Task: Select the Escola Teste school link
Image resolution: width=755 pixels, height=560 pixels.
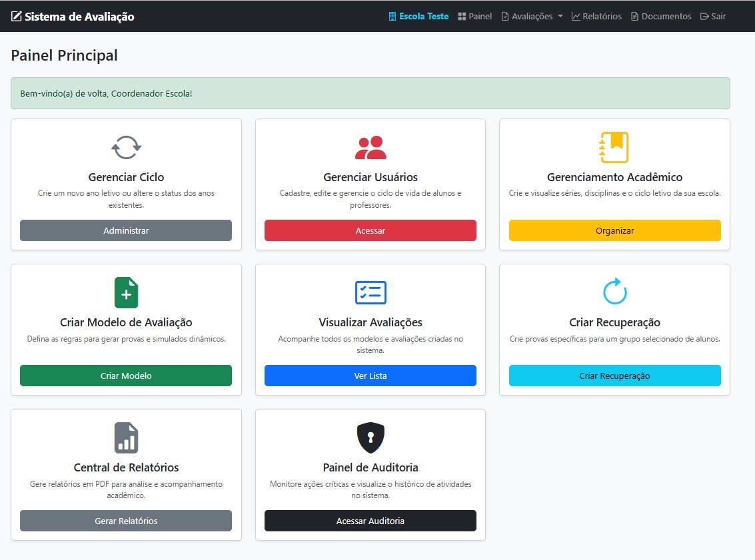Action: click(418, 17)
